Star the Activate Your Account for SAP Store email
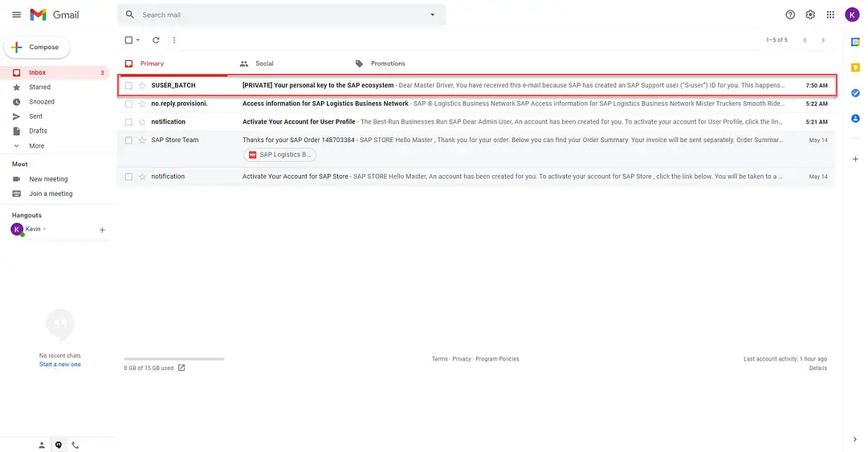 142,177
